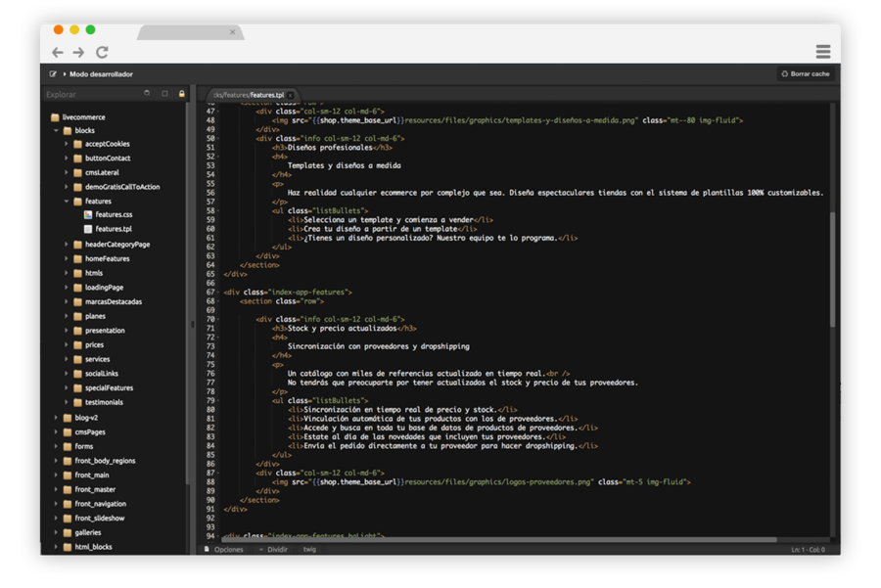
Task: Click the square icon in the Explorar header
Action: (x=164, y=94)
